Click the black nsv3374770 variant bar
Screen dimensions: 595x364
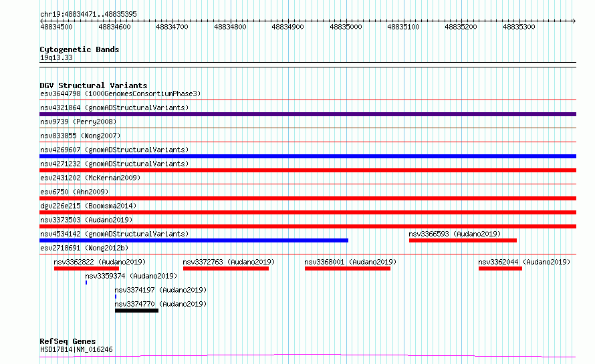[x=136, y=311]
